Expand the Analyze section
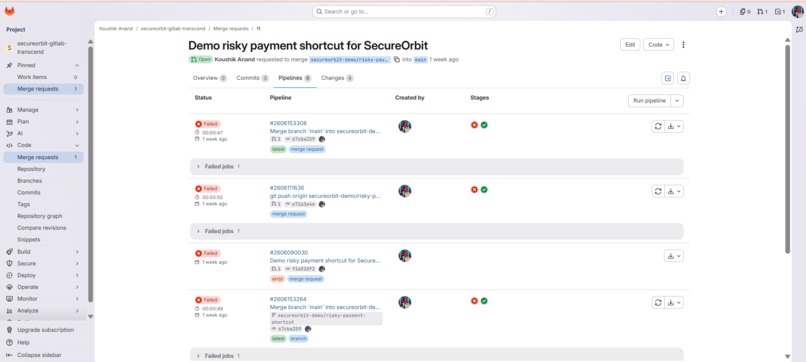Viewport: 806px width, 362px height. (x=43, y=311)
